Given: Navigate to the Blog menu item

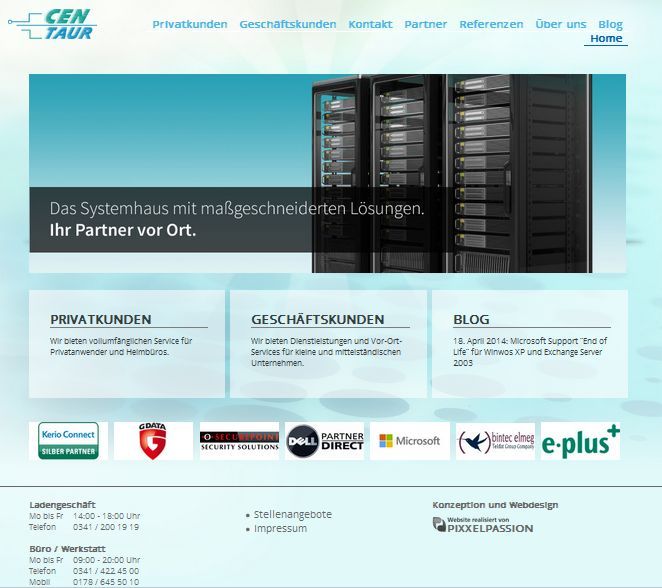Looking at the screenshot, I should click(610, 24).
